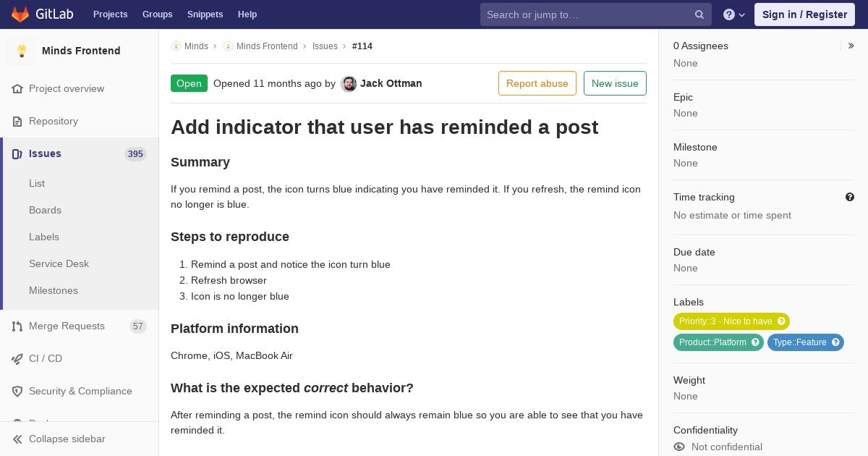
Task: Click the GitLab fox logo
Action: (x=20, y=14)
